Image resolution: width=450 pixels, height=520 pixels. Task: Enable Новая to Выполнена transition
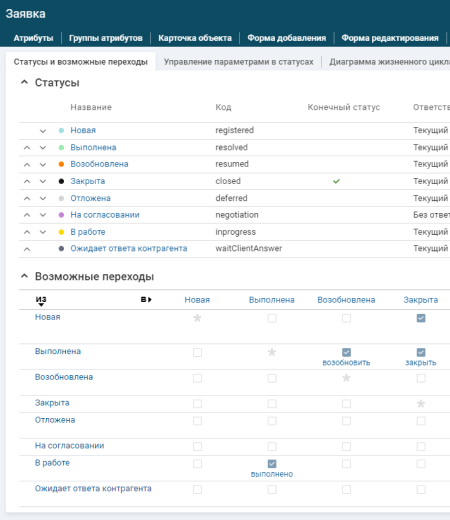(272, 318)
